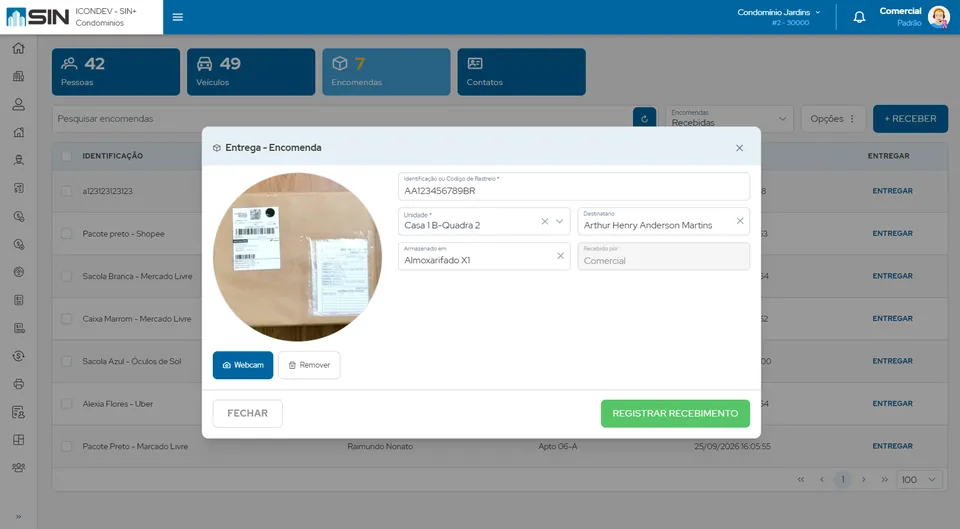Select the Contatos tab card

(522, 72)
